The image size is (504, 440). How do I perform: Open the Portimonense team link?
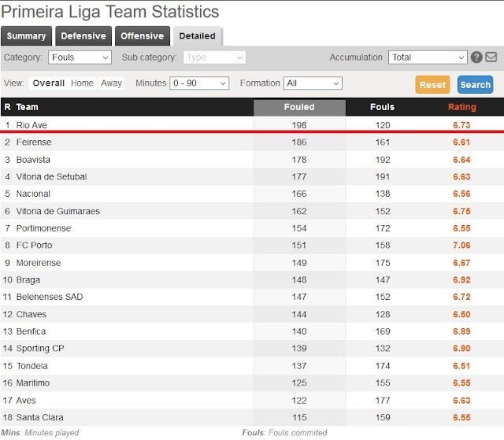tap(43, 228)
